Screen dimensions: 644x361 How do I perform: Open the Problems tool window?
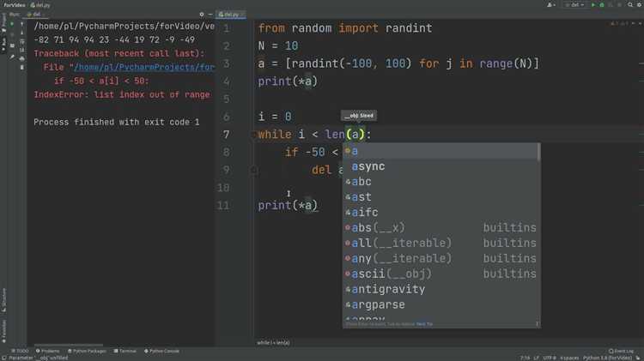point(47,352)
